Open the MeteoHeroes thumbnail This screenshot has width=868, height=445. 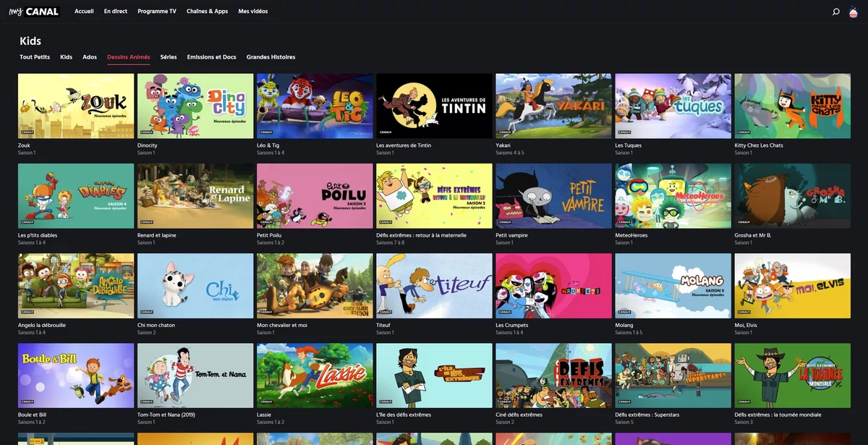pyautogui.click(x=673, y=195)
